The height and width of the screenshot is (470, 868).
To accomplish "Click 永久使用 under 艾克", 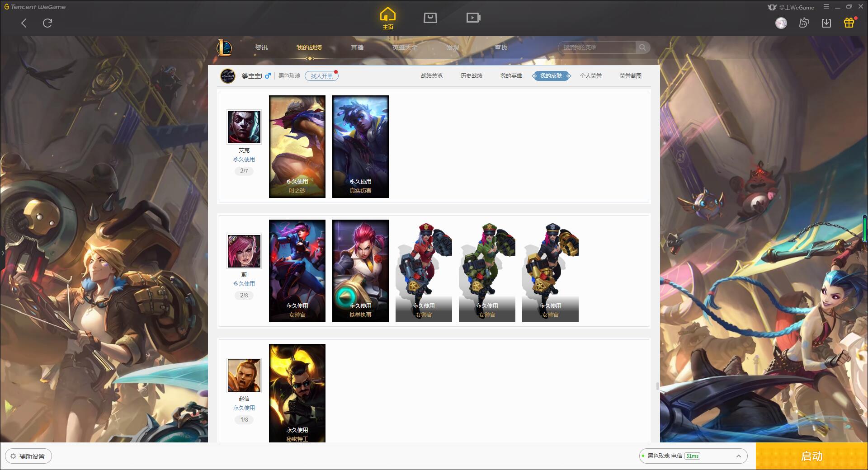I will click(244, 160).
